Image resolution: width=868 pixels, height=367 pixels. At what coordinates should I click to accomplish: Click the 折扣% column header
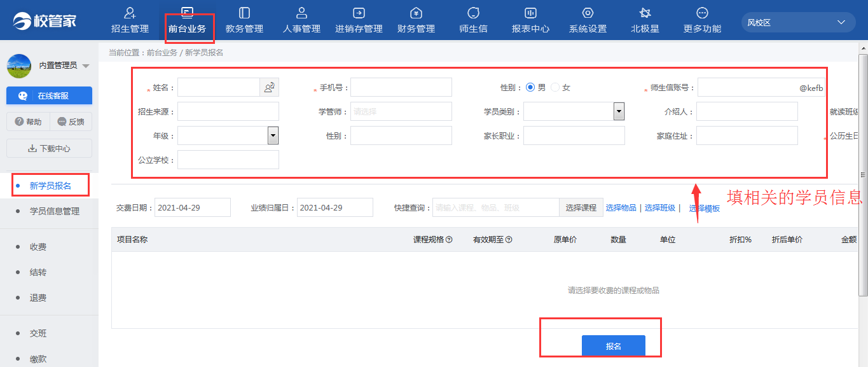[x=741, y=240]
